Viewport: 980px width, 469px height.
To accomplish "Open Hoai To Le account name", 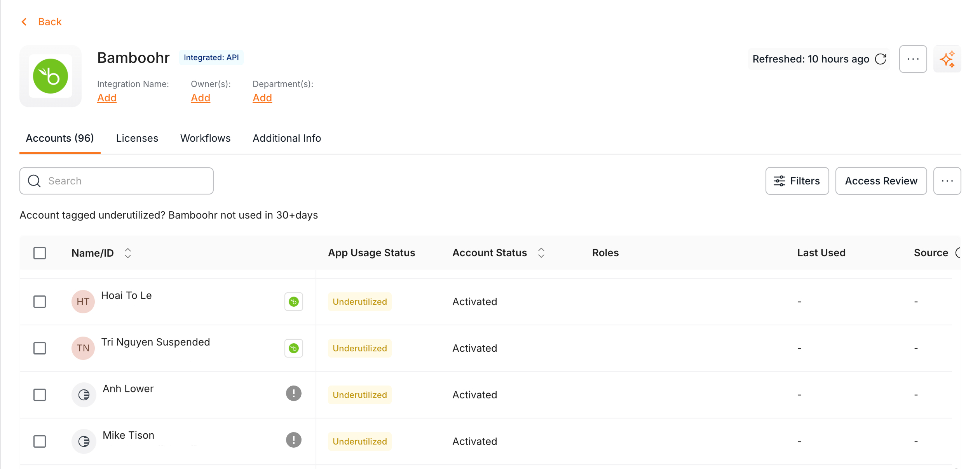I will tap(126, 295).
